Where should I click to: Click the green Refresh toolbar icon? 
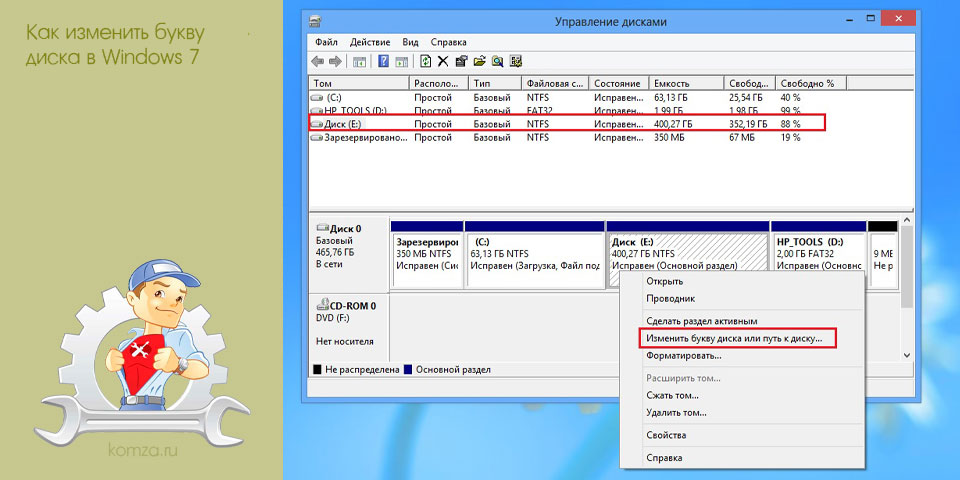pos(426,61)
